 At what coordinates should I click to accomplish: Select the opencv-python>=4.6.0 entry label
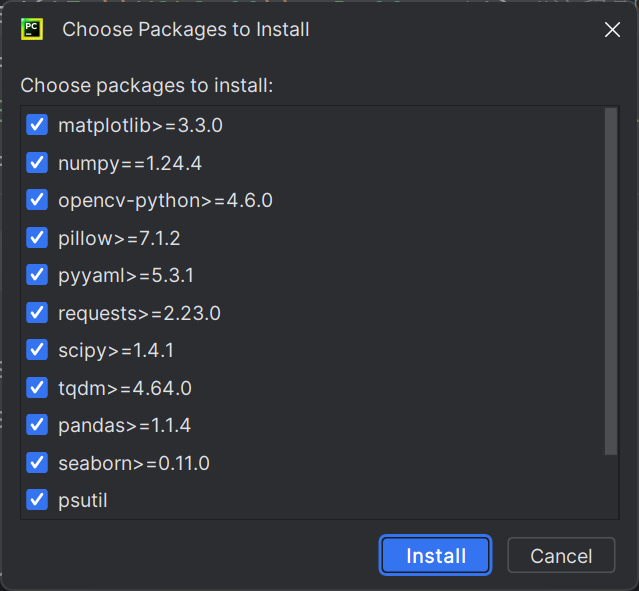[165, 201]
